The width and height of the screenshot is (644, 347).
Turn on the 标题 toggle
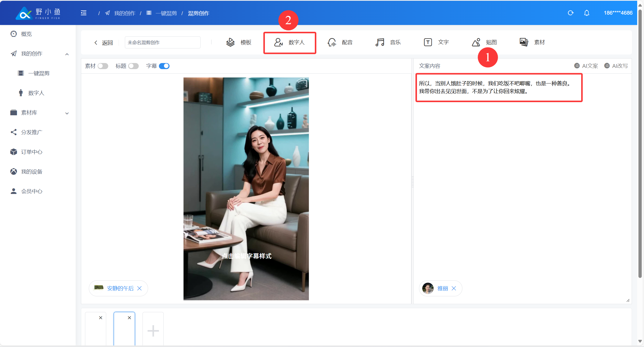point(133,66)
